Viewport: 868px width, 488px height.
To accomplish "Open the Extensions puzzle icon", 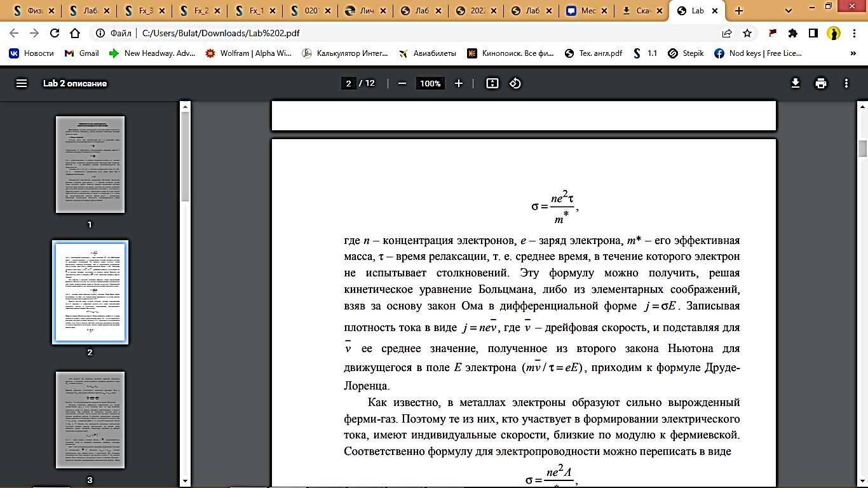I will point(793,33).
